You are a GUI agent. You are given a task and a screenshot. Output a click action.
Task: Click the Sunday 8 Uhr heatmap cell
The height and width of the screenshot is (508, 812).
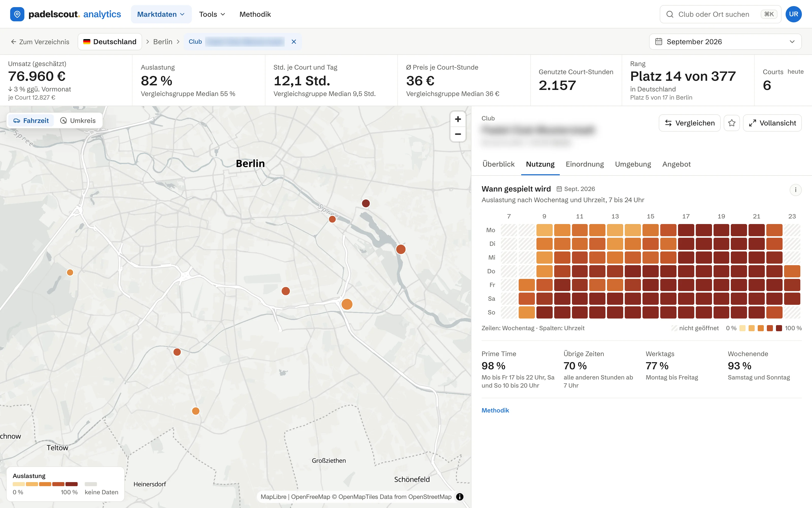[527, 312]
